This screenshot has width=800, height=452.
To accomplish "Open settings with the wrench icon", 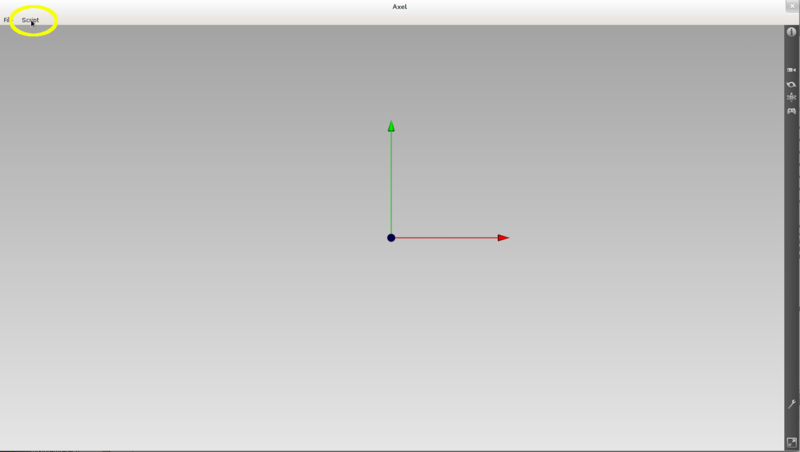I will (x=791, y=404).
